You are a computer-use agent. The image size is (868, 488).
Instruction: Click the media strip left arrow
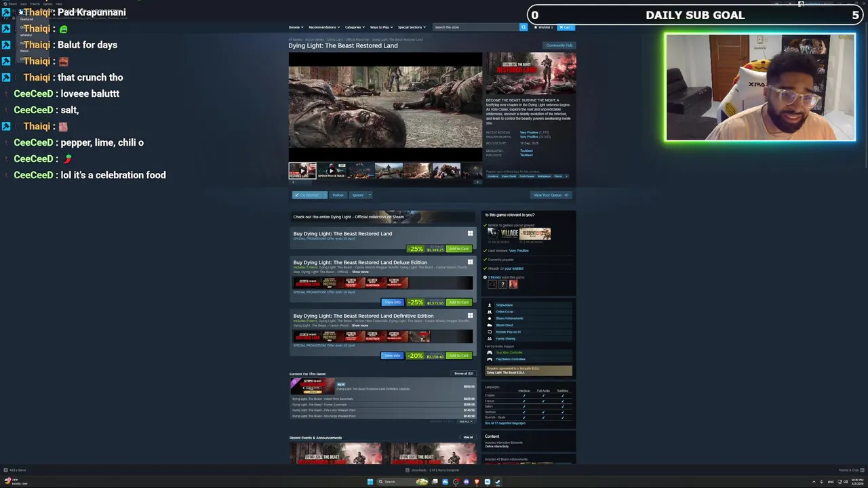(x=293, y=182)
